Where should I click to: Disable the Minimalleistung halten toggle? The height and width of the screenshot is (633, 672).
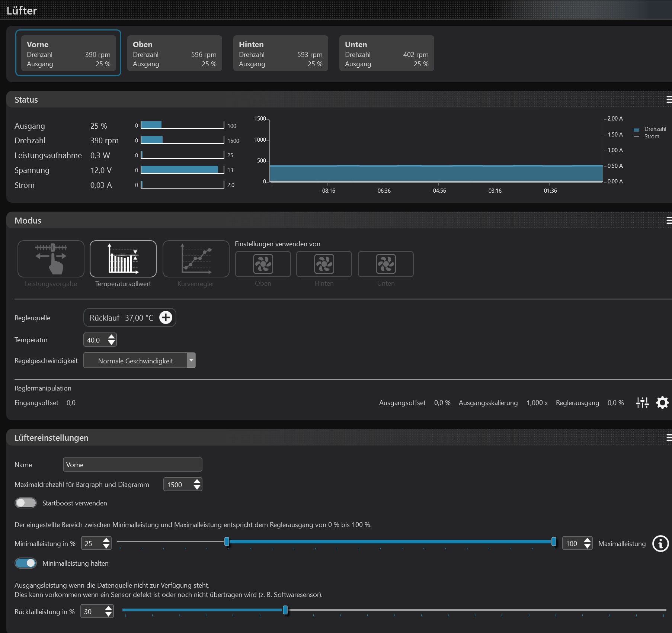click(x=26, y=563)
